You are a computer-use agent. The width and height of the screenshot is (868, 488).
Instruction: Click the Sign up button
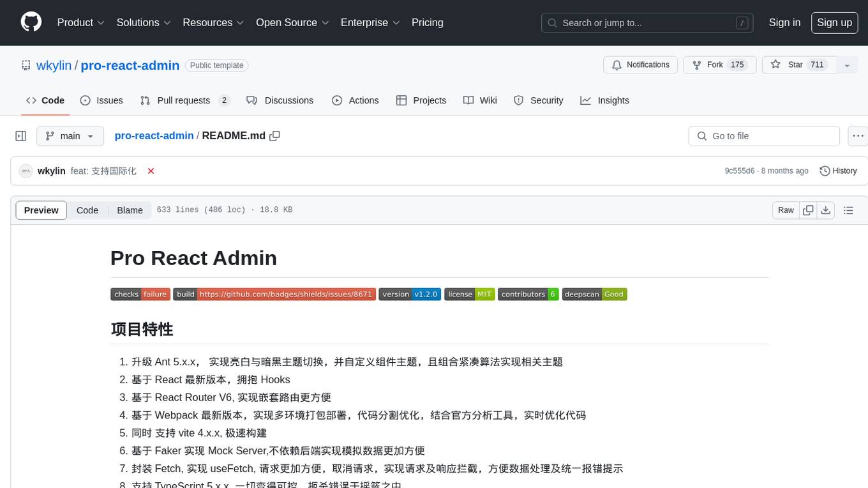[x=834, y=22]
